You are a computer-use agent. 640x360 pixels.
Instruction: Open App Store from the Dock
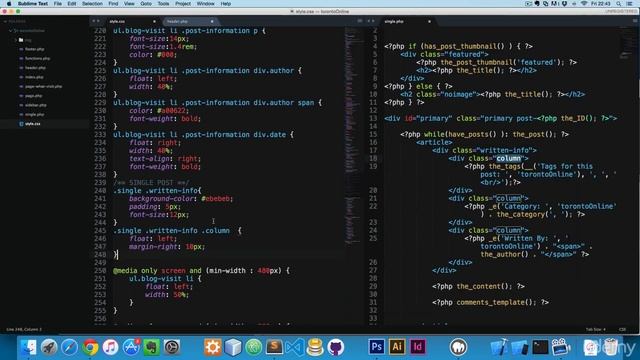coord(131,347)
